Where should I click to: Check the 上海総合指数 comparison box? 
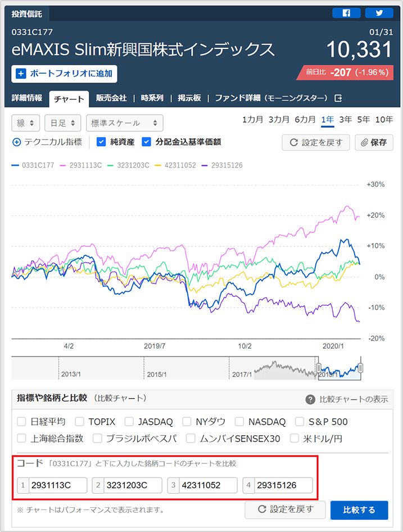[x=22, y=438]
